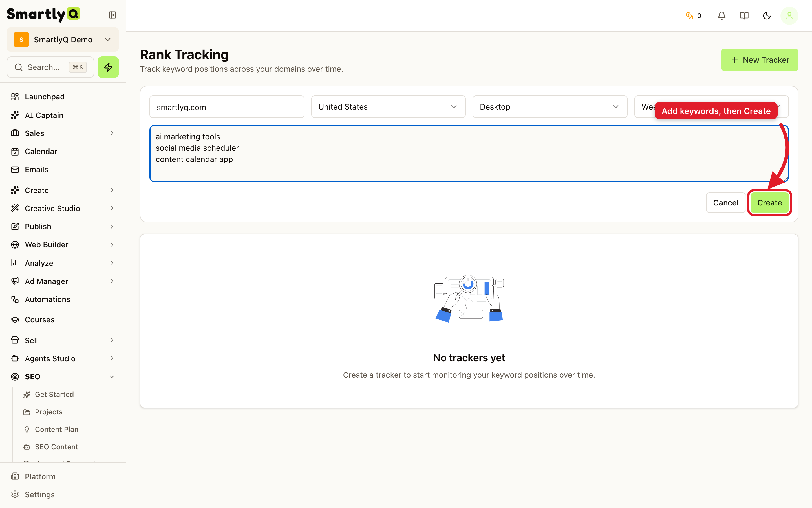
Task: Click the Publish pencil icon
Action: click(15, 226)
